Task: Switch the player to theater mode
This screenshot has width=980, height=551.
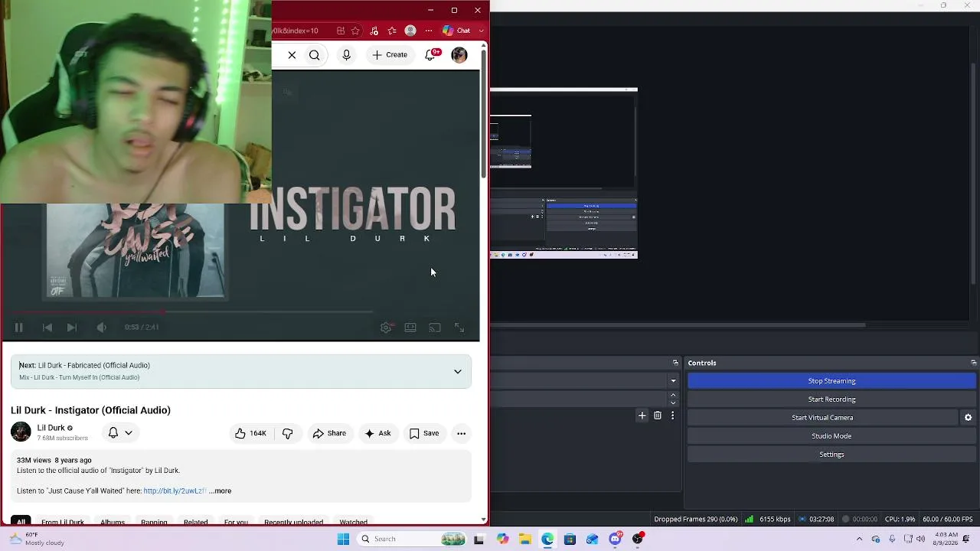Action: [x=410, y=328]
